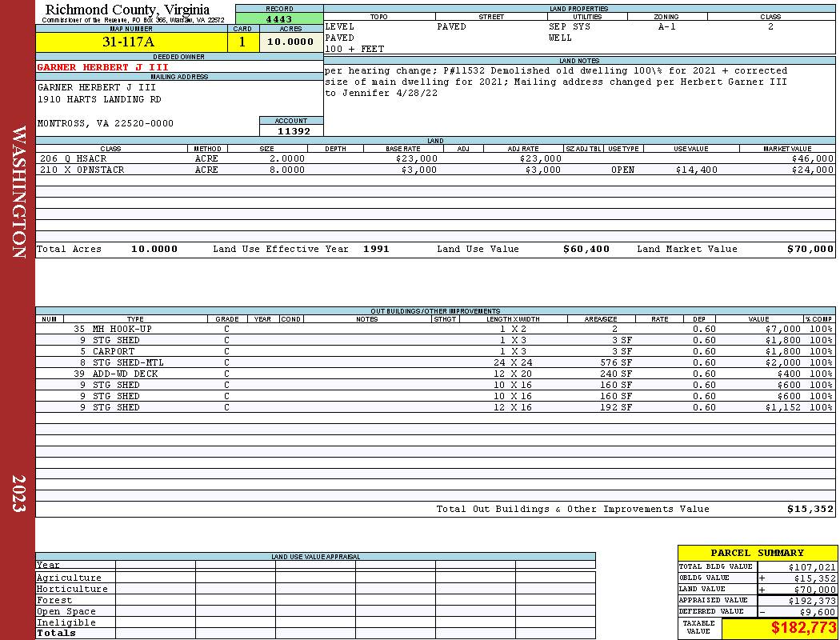Image resolution: width=840 pixels, height=640 pixels.
Task: Click the WASHINGTON sidebar label
Action: (18, 192)
